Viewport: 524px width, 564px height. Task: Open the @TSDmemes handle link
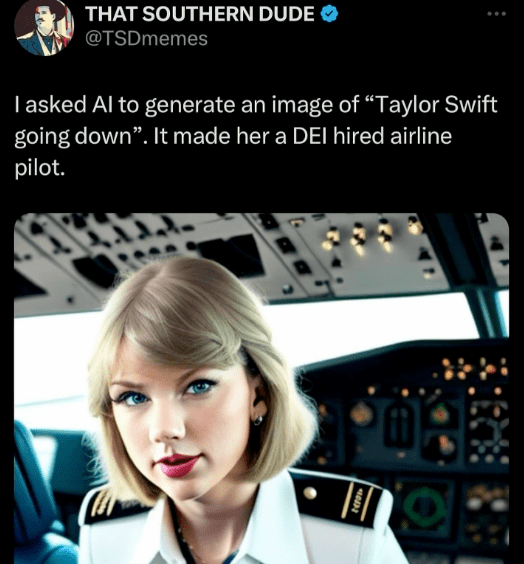point(146,38)
